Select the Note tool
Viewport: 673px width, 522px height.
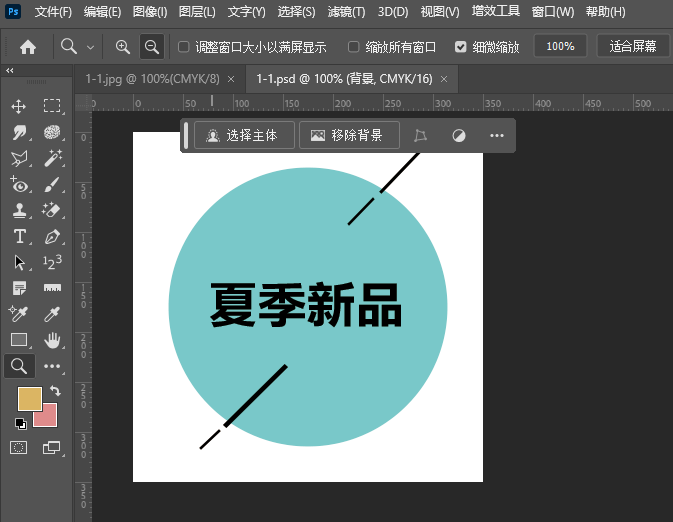(x=19, y=288)
